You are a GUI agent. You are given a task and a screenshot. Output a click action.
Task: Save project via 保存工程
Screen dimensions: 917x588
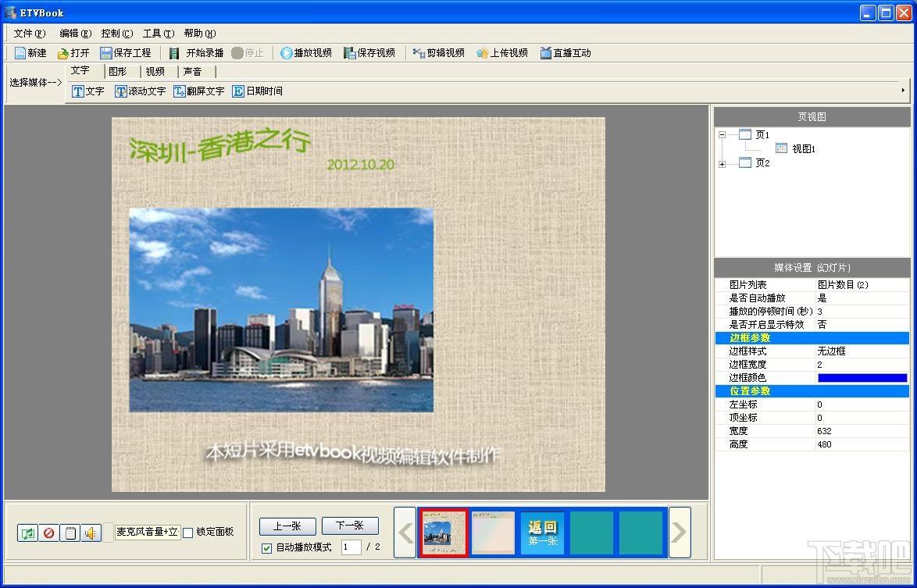point(125,53)
